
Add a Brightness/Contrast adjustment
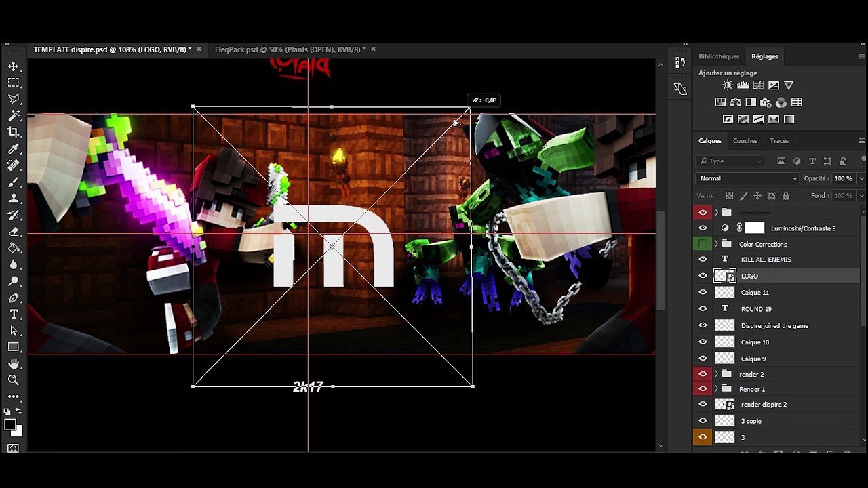(728, 85)
